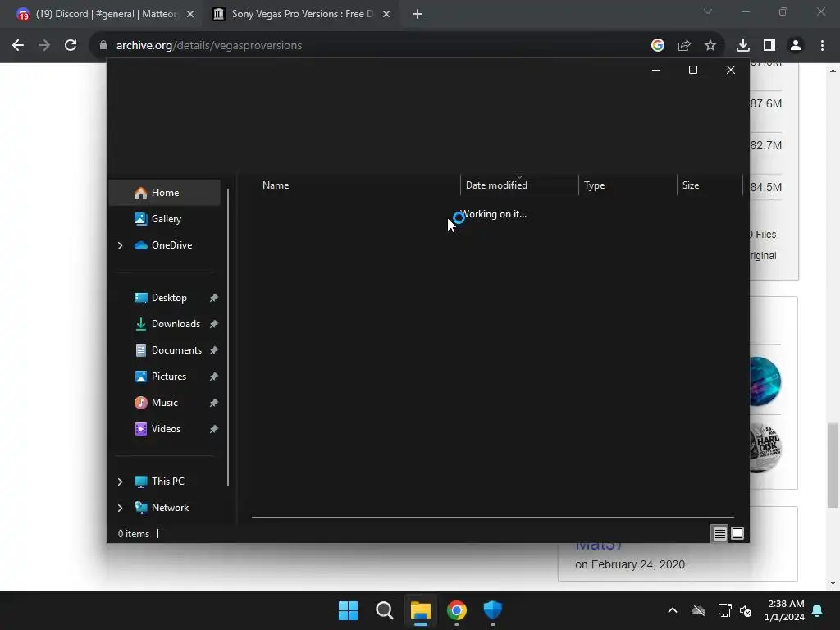The width and height of the screenshot is (840, 630).
Task: Maximize the File Explorer window
Action: pos(693,71)
